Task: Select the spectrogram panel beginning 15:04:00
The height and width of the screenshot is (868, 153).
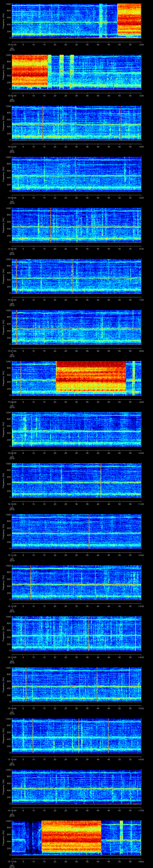Action: click(x=77, y=174)
